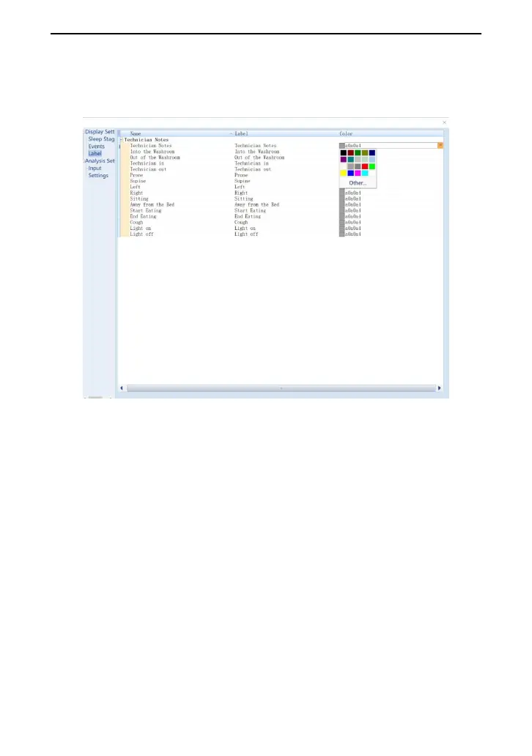The image size is (532, 756).
Task: Click the a0a0a4 color value for Light off
Action: click(353, 234)
